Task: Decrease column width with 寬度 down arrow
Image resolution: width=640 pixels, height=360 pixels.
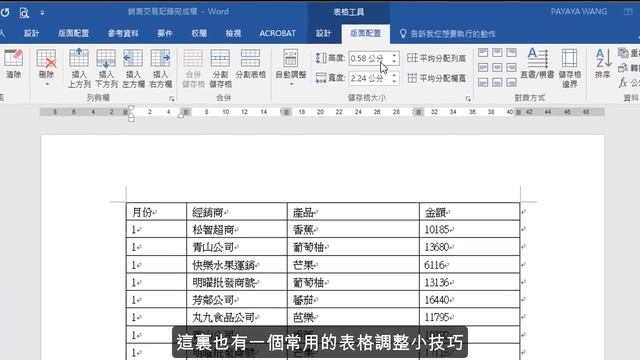Action: tap(394, 81)
